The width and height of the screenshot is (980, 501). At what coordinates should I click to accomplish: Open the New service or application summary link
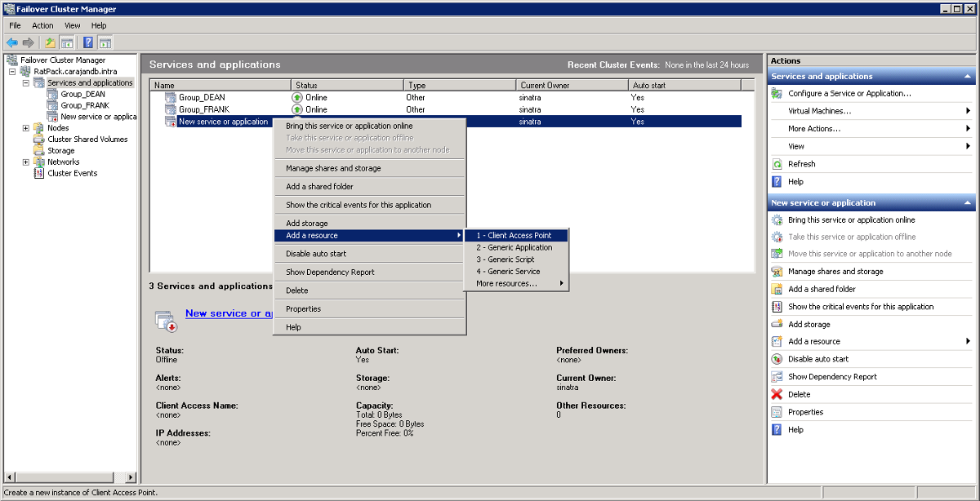click(229, 313)
